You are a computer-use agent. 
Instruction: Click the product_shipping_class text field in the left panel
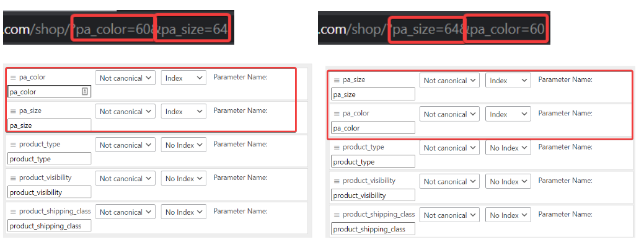pos(50,226)
